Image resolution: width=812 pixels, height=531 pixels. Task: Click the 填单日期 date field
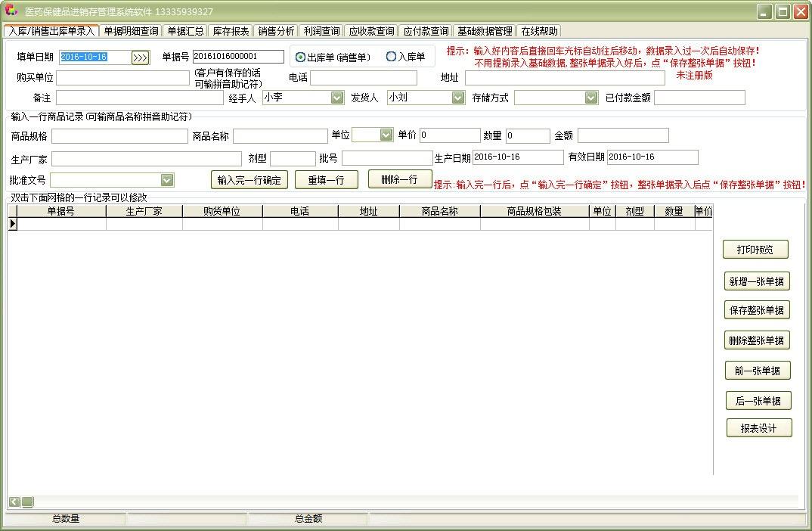pyautogui.click(x=95, y=57)
